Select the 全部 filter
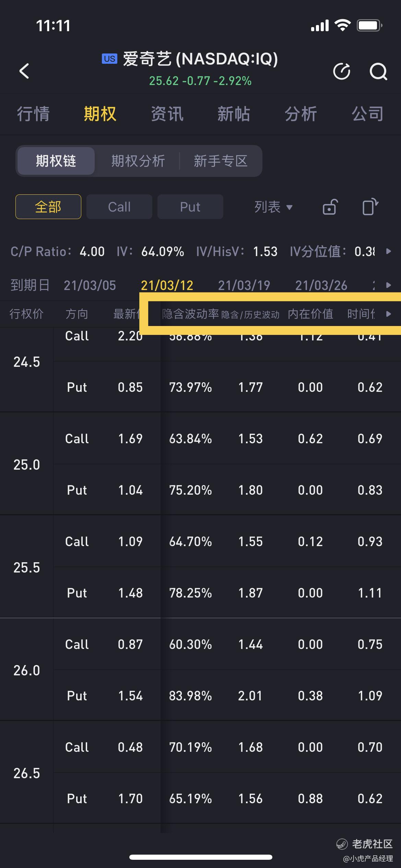The image size is (401, 868). point(48,207)
